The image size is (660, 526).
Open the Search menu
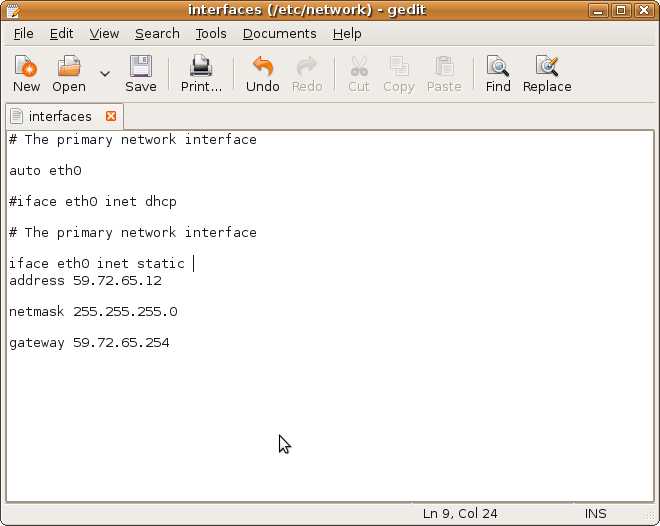157,34
